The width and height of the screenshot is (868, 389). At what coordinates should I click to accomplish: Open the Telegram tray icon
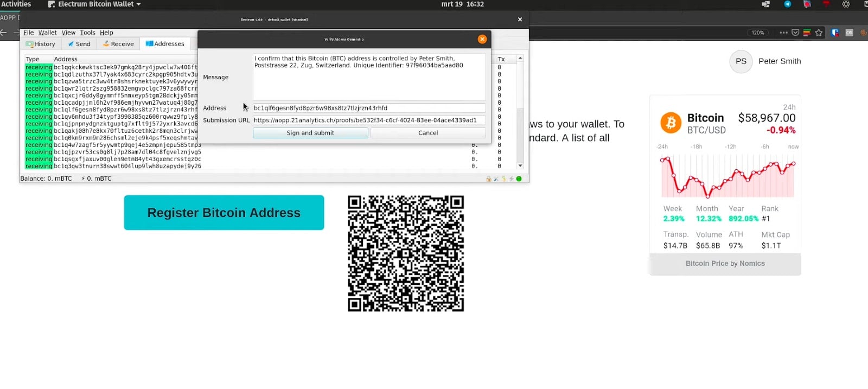coord(787,4)
